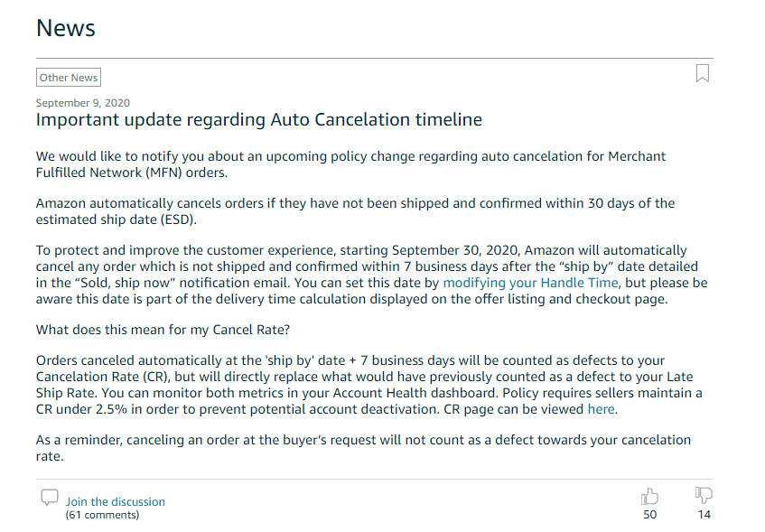Click the September 9, 2020 date
This screenshot has width=765, height=532.
click(83, 102)
